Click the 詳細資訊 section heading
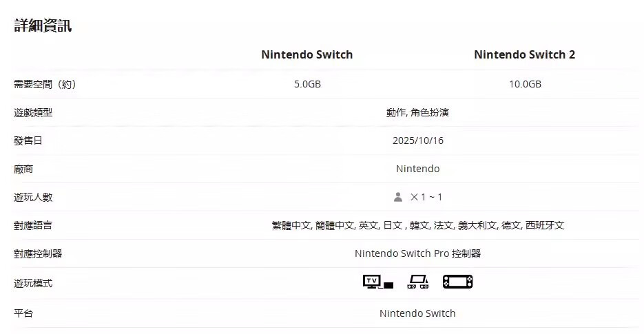 (x=43, y=26)
